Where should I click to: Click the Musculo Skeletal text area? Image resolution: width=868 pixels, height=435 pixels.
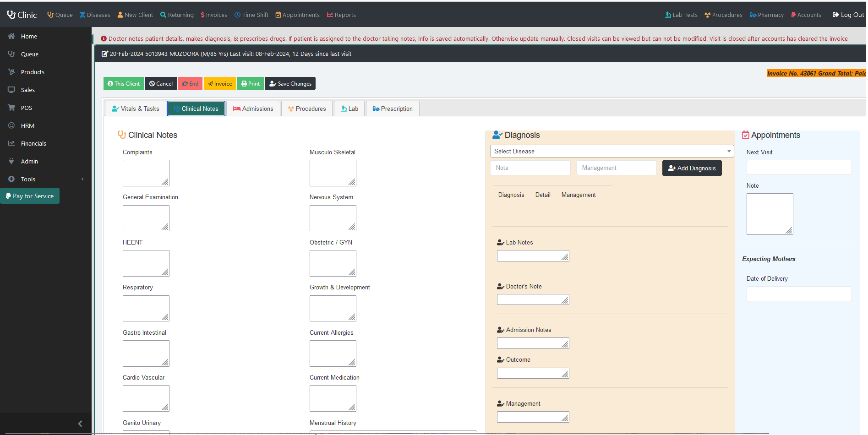pyautogui.click(x=333, y=173)
